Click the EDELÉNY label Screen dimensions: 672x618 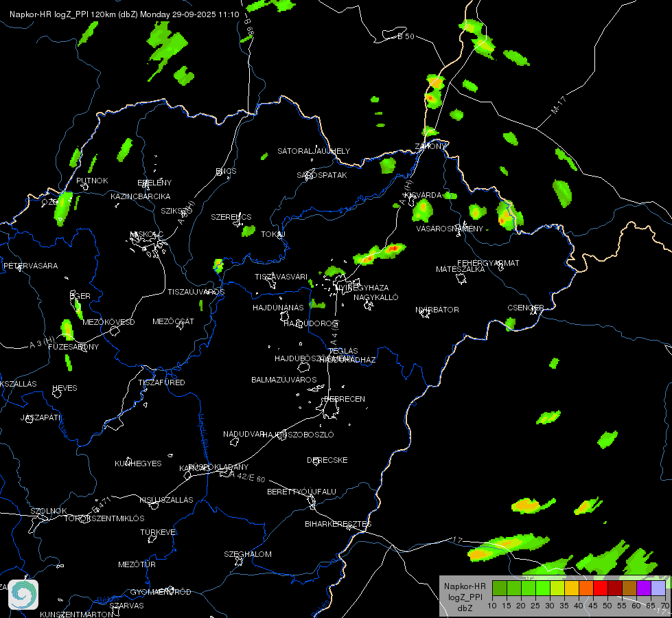click(x=154, y=182)
